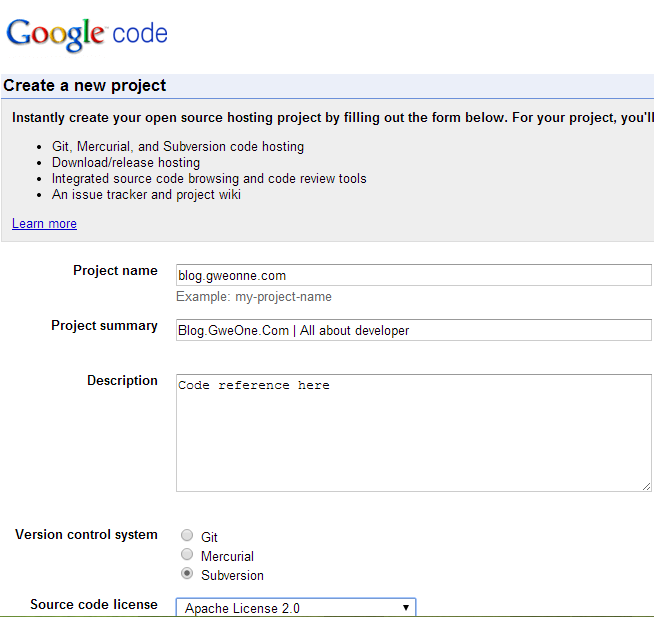The height and width of the screenshot is (617, 654).
Task: Click into the Project name field
Action: [413, 275]
